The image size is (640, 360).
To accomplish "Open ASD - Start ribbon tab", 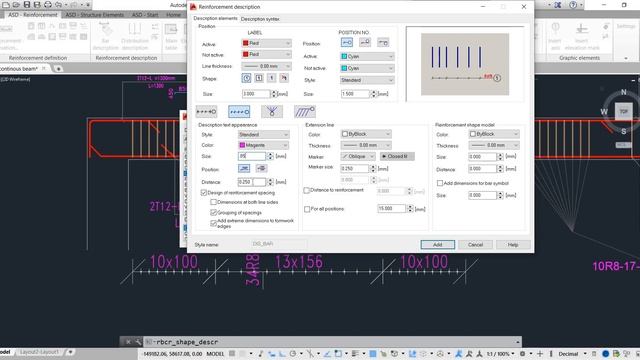I will click(x=146, y=15).
